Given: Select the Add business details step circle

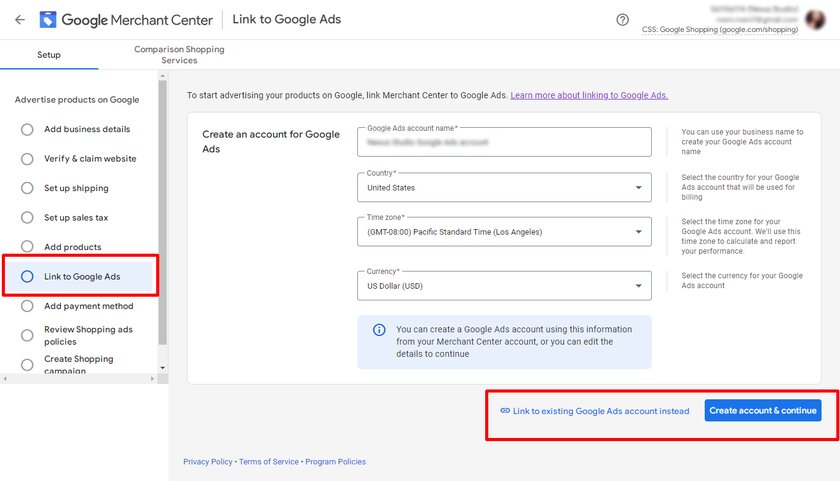Looking at the screenshot, I should coord(27,130).
